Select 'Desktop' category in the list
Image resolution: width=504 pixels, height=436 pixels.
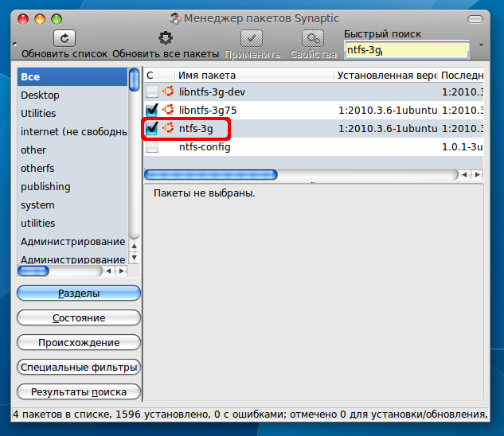pos(72,95)
